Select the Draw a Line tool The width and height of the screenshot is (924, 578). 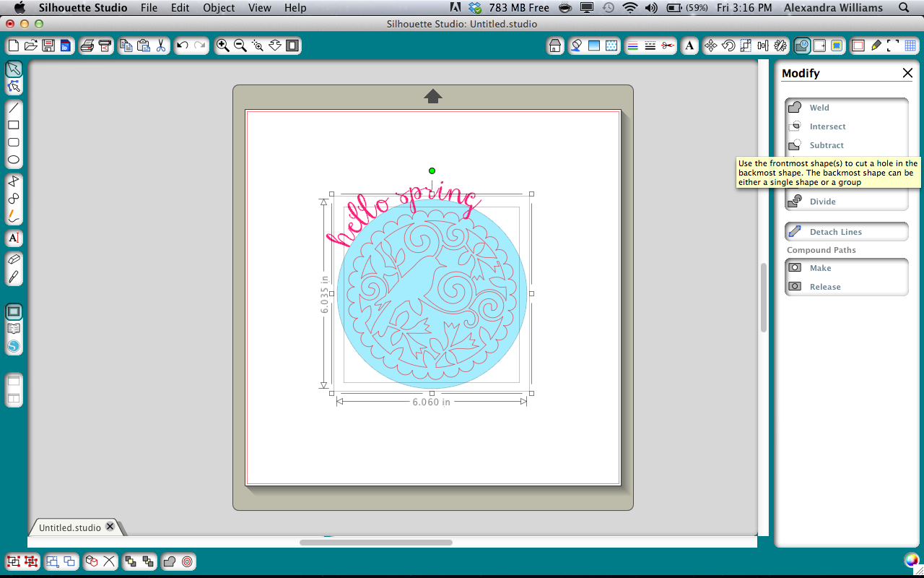click(x=14, y=108)
